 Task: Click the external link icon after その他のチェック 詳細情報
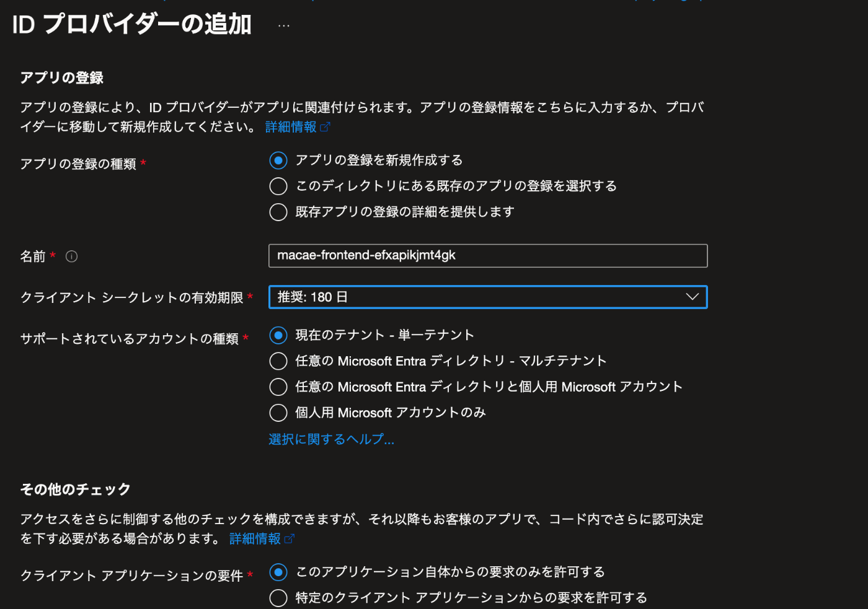pyautogui.click(x=290, y=539)
